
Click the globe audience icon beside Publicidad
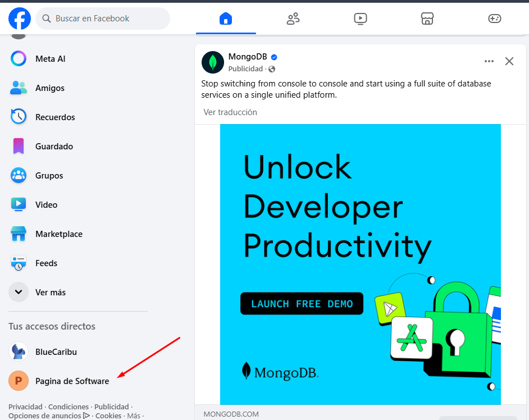[x=272, y=69]
